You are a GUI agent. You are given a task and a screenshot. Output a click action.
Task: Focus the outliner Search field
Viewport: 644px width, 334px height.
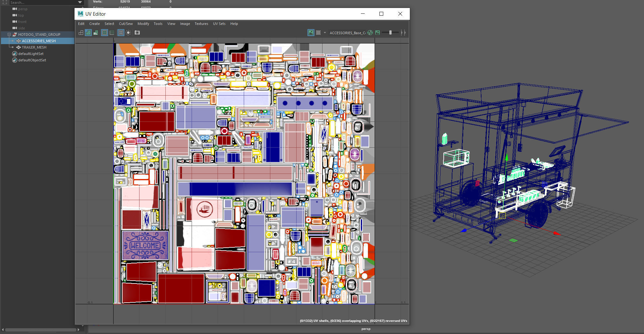(x=43, y=3)
